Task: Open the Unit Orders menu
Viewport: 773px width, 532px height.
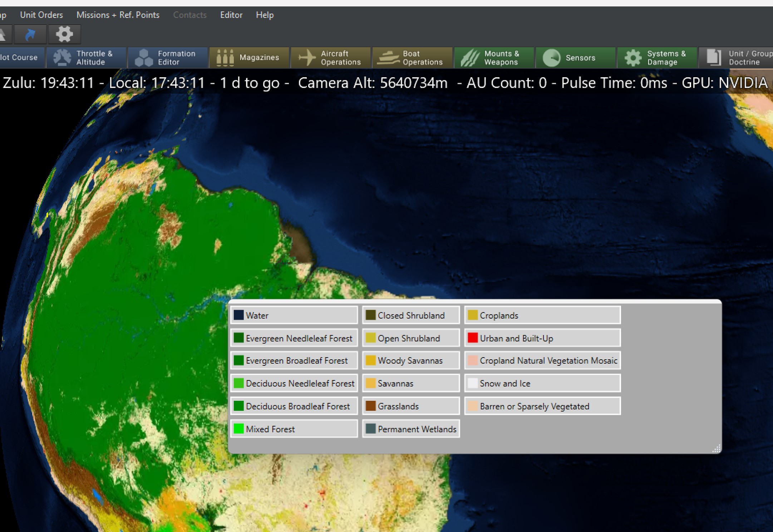Action: 41,15
